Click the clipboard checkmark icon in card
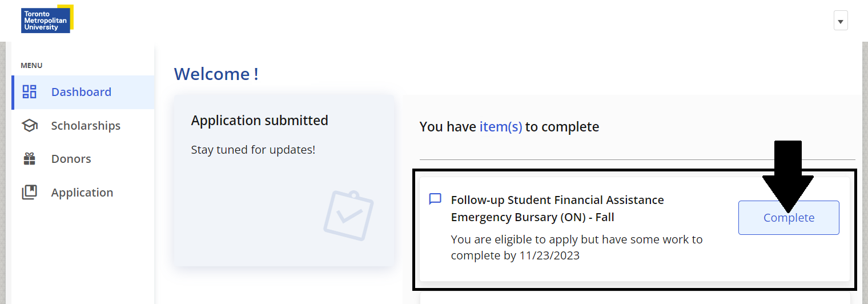This screenshot has width=868, height=304. 348,215
